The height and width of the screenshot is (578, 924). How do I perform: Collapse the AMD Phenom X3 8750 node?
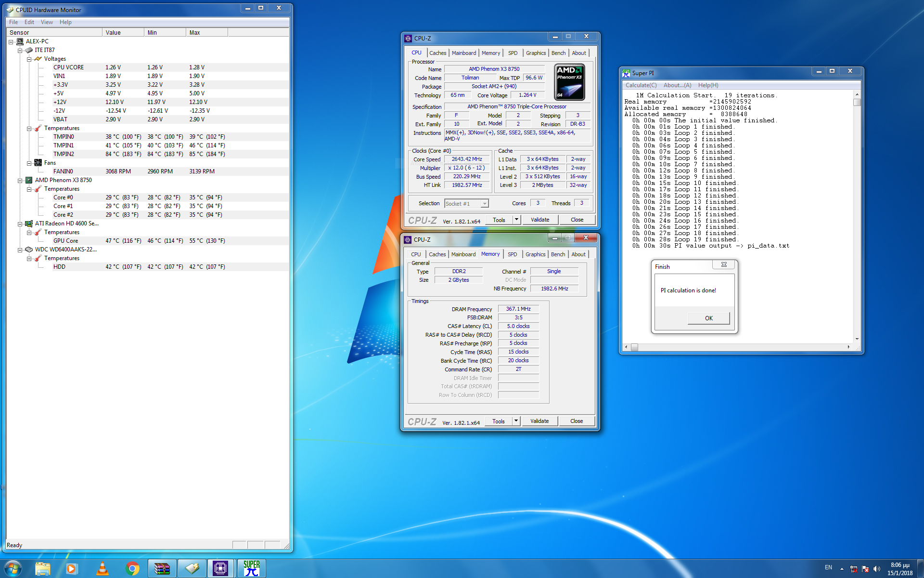click(x=20, y=181)
